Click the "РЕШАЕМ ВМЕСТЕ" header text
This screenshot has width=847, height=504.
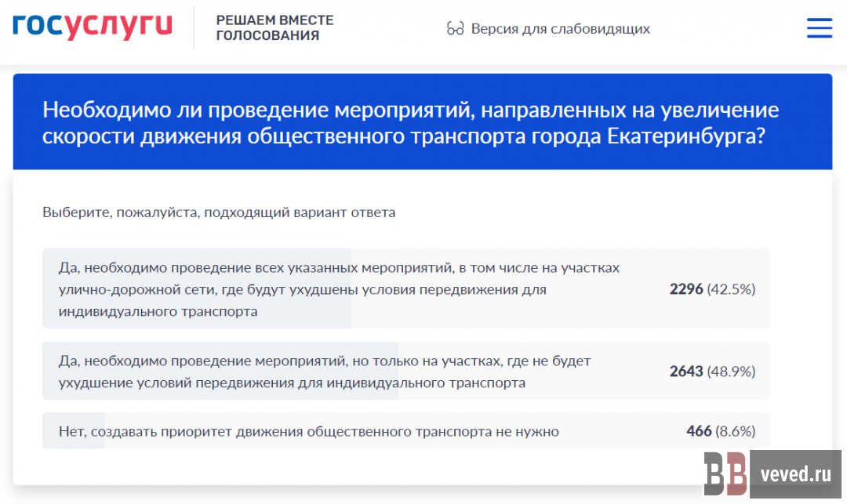point(274,20)
